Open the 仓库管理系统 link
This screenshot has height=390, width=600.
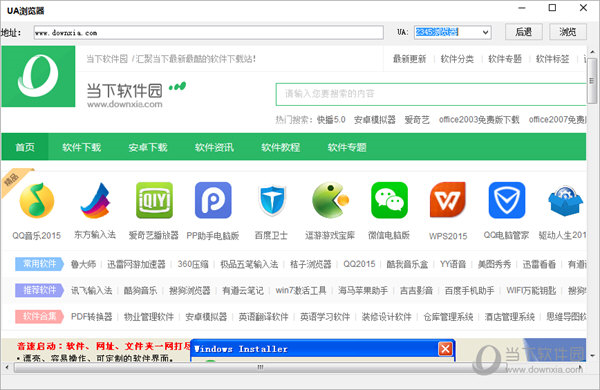(448, 317)
